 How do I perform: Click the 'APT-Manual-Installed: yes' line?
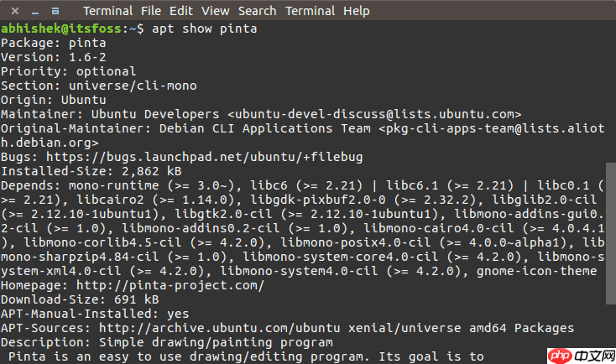coord(95,314)
